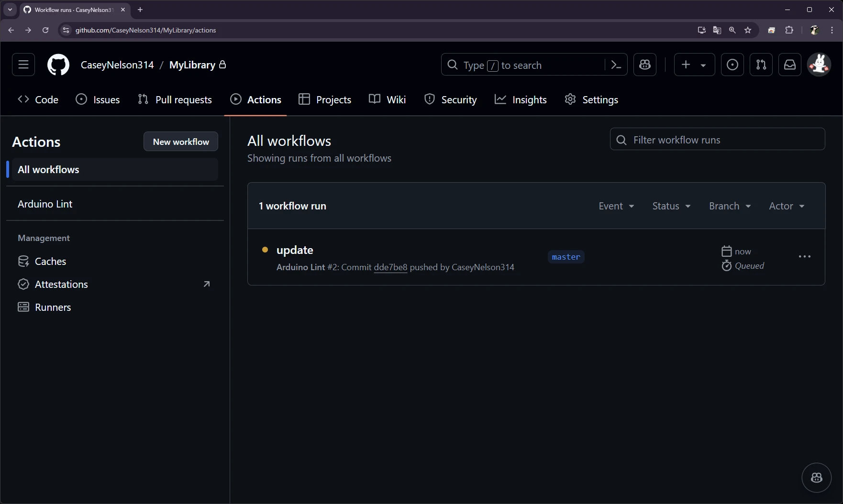Go back in browser history
The height and width of the screenshot is (504, 843).
(11, 30)
